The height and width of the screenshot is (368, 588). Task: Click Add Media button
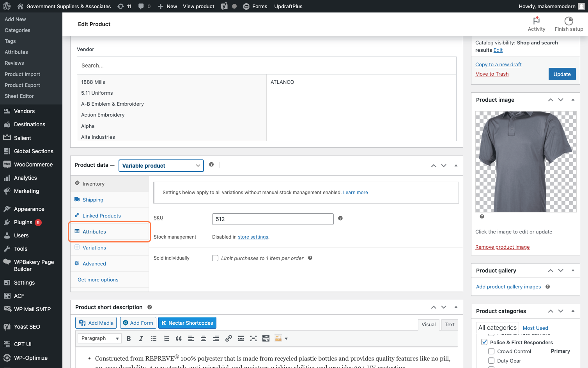tap(96, 323)
